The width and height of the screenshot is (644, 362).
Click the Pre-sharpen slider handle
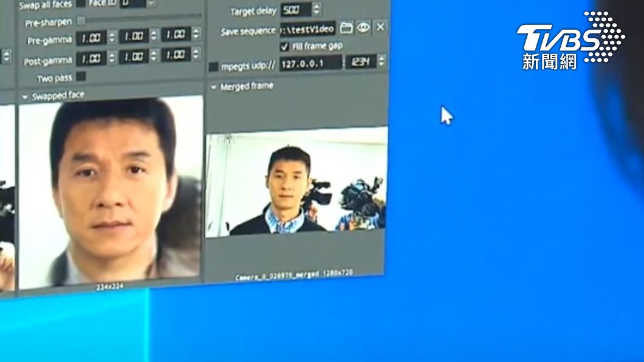pyautogui.click(x=81, y=21)
